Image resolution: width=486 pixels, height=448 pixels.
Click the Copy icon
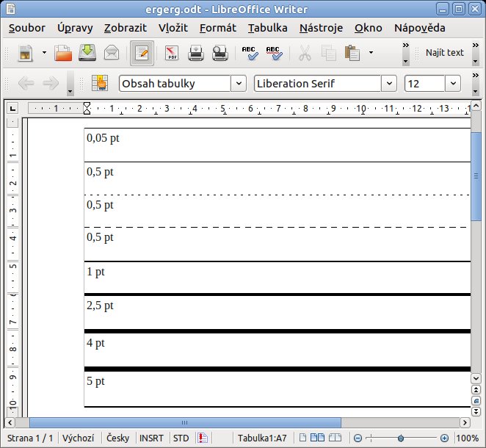[x=329, y=53]
